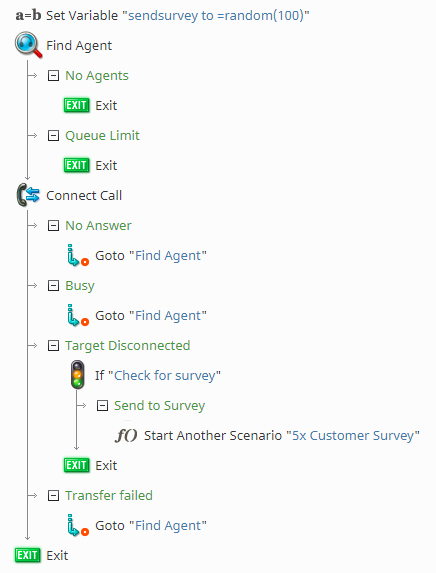Collapse the Queue Limit branch
The height and width of the screenshot is (573, 436).
pos(53,136)
